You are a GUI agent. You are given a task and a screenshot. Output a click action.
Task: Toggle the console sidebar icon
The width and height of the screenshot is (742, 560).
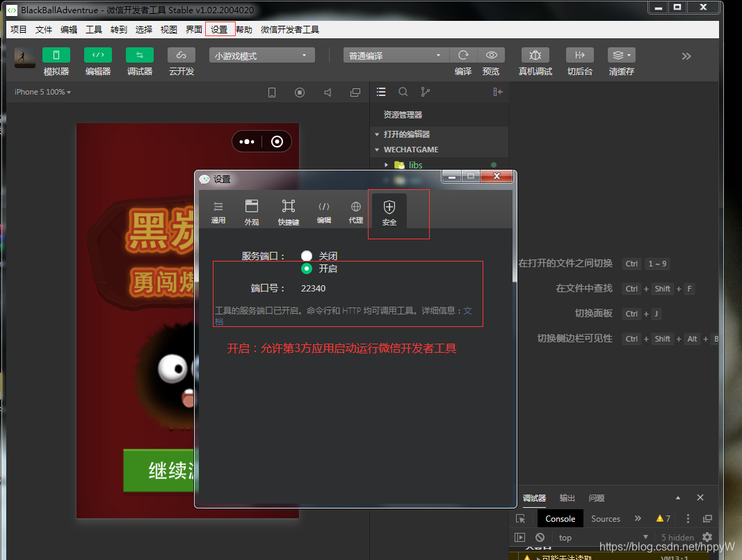(x=519, y=537)
